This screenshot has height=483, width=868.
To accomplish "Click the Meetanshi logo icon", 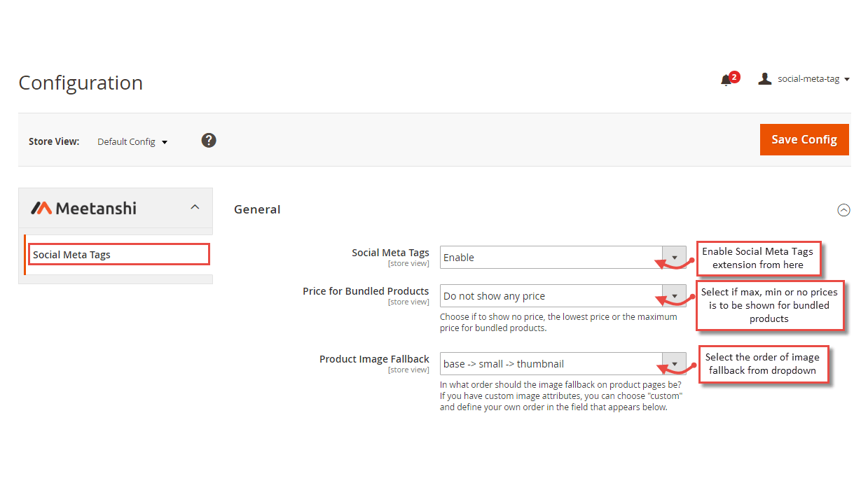I will (x=41, y=207).
